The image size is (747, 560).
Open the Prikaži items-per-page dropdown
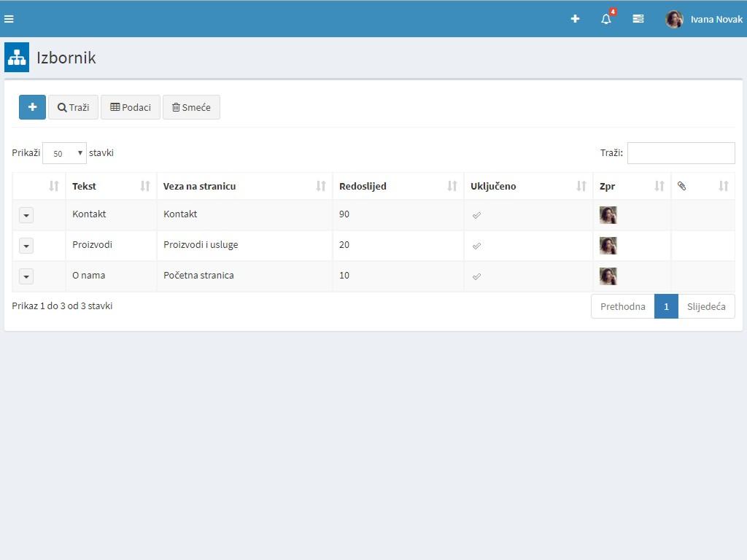click(64, 153)
